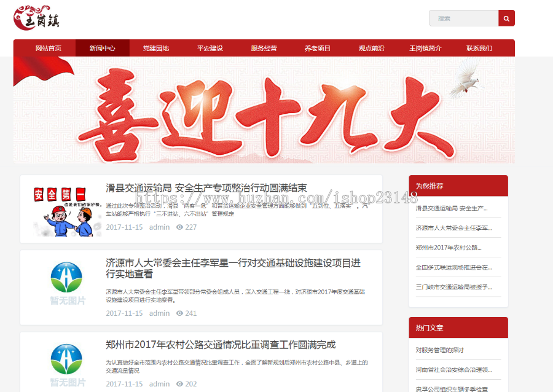Screen dimensions: 553x392
Task: Open hot article 对服务管理的探讨
Action: pyautogui.click(x=439, y=350)
